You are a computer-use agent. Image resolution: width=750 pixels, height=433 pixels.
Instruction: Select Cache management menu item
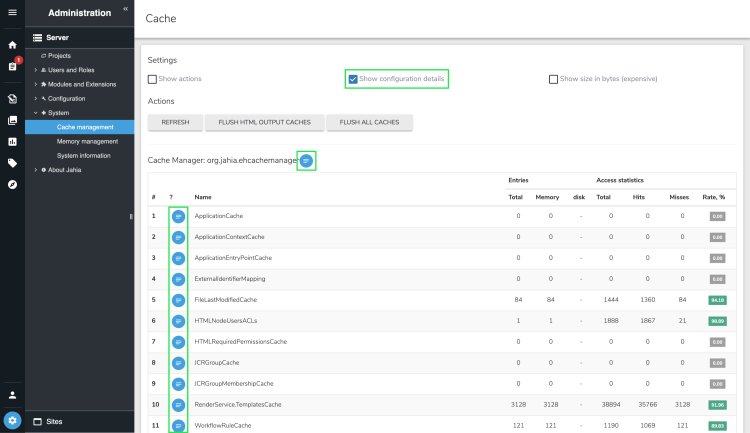79,127
